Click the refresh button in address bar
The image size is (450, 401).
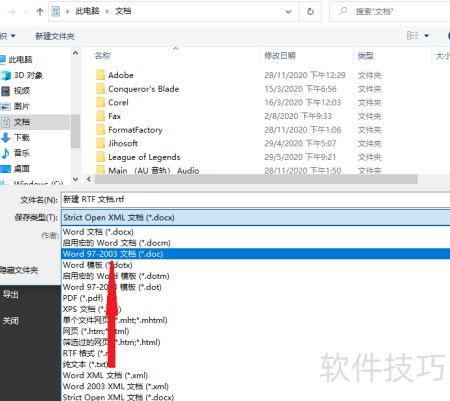pos(310,12)
